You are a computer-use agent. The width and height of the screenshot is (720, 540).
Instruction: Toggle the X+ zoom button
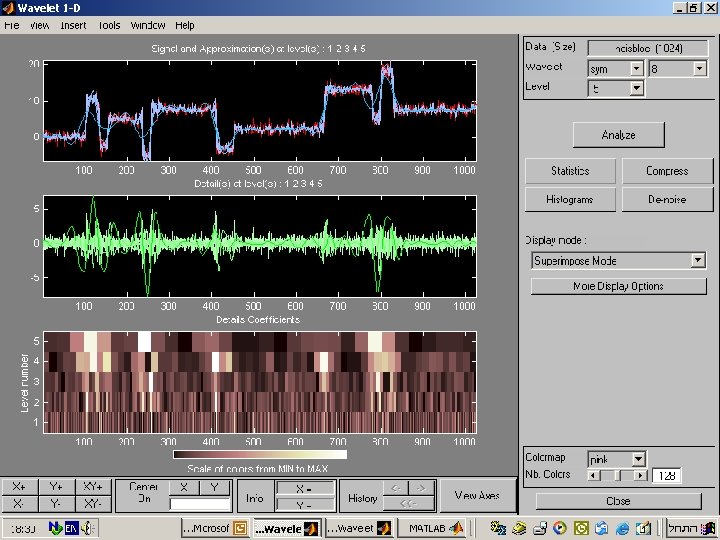coord(19,487)
